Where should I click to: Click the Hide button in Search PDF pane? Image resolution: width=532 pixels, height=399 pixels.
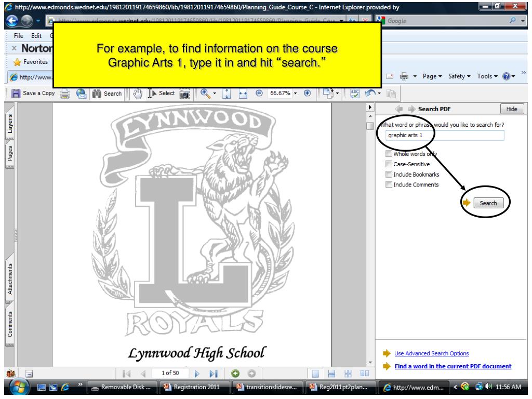pyautogui.click(x=512, y=109)
